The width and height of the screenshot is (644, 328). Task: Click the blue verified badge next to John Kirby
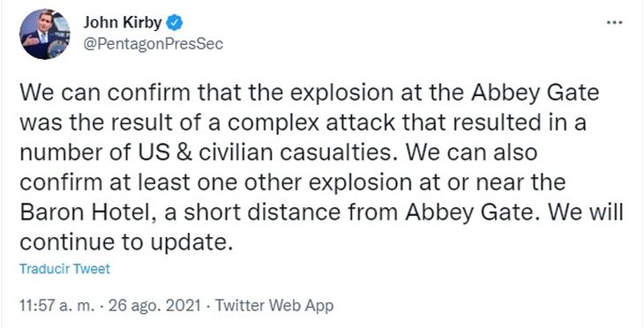click(x=174, y=23)
